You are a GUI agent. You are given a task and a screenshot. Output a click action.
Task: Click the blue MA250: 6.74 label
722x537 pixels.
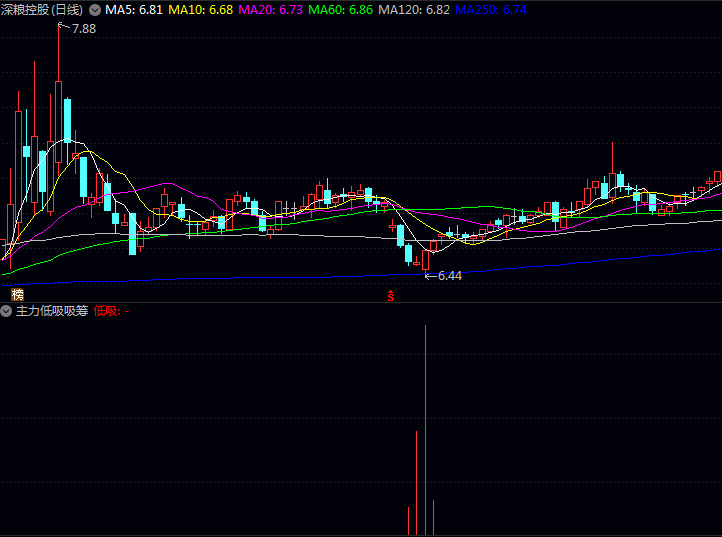click(x=491, y=9)
